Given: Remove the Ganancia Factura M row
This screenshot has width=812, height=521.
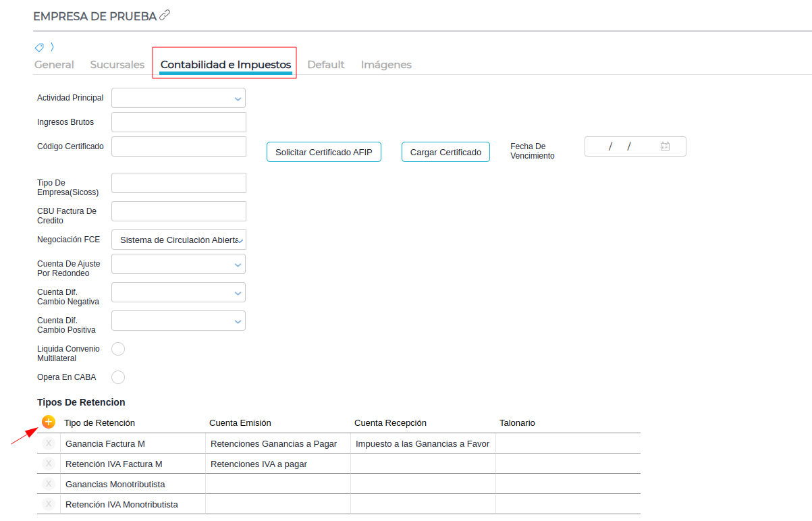Looking at the screenshot, I should 49,443.
